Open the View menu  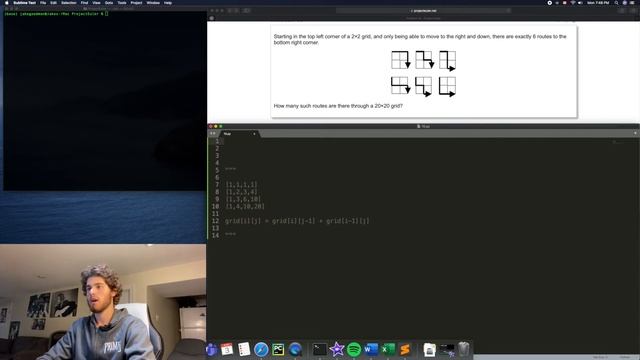point(96,3)
